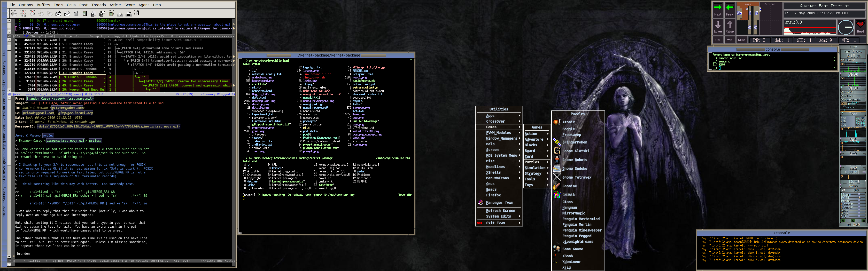Click the padlock icon in Gnus toolbar

point(76,13)
